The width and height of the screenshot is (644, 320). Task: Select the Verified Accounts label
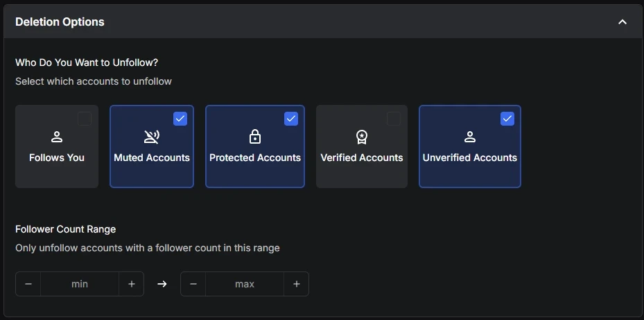pos(361,158)
